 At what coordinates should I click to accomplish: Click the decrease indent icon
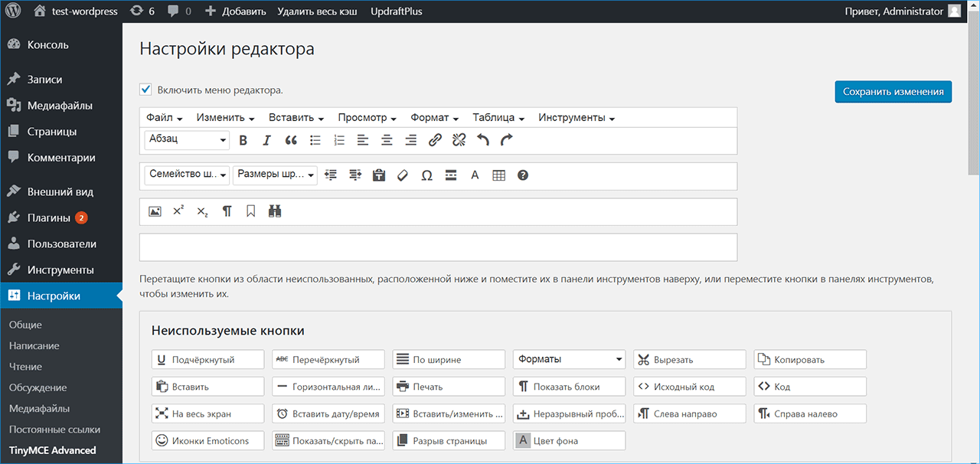pyautogui.click(x=331, y=175)
